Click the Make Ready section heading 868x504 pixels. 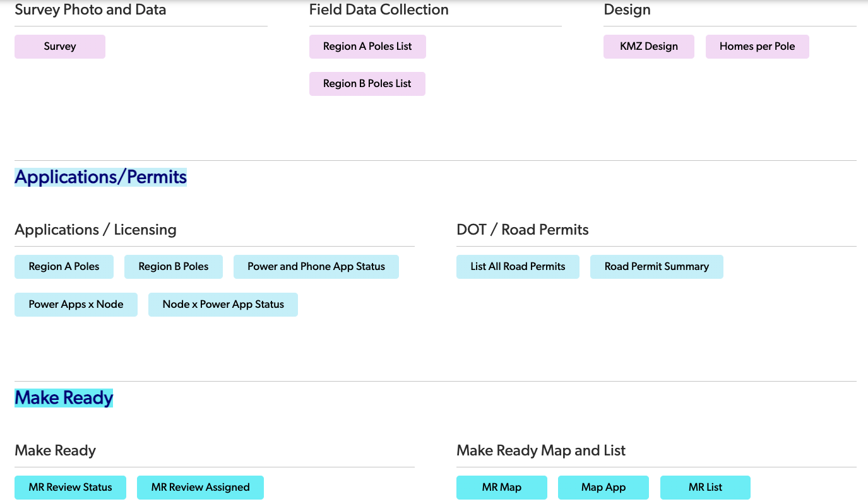[x=64, y=398]
